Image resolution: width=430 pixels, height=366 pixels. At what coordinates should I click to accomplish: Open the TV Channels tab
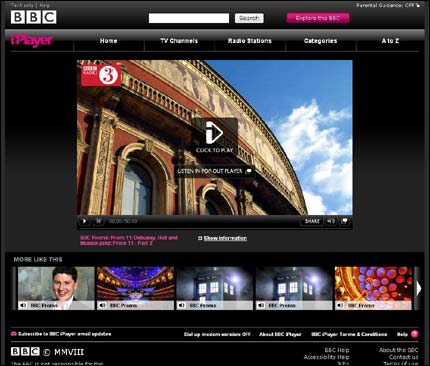click(x=179, y=41)
